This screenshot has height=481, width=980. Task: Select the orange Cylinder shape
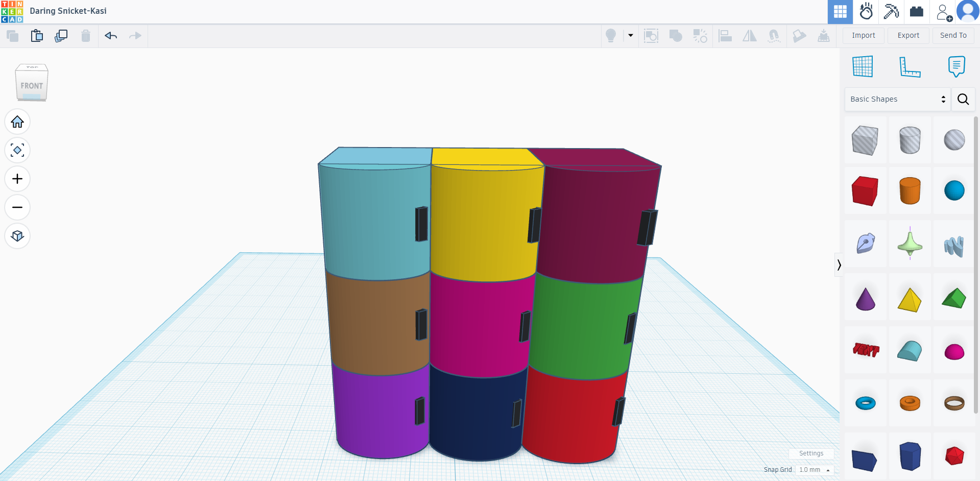pos(910,191)
